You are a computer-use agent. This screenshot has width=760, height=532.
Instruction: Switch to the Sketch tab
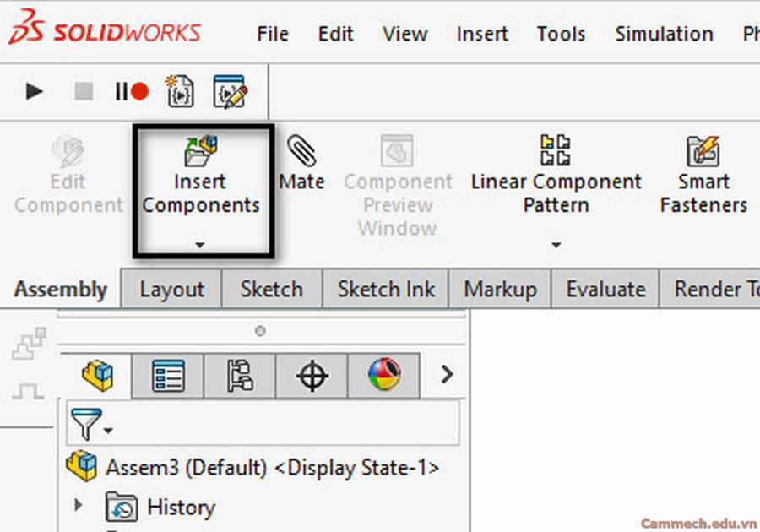[272, 290]
